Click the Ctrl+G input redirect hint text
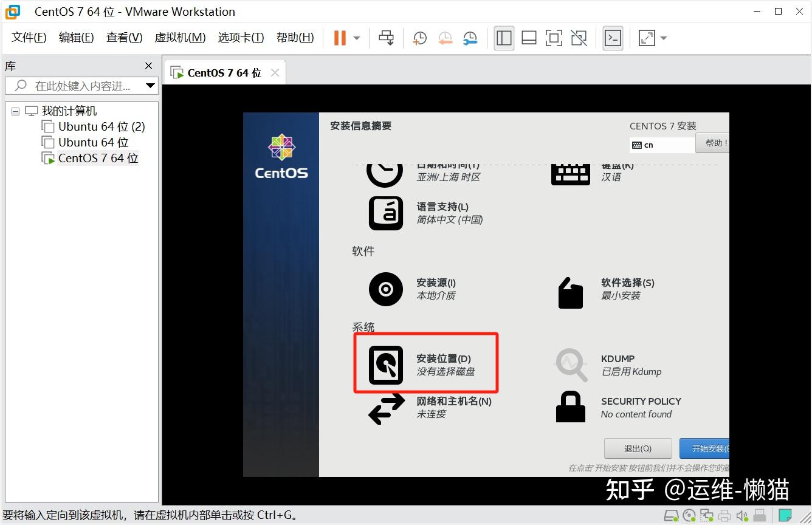812x525 pixels. (x=150, y=515)
